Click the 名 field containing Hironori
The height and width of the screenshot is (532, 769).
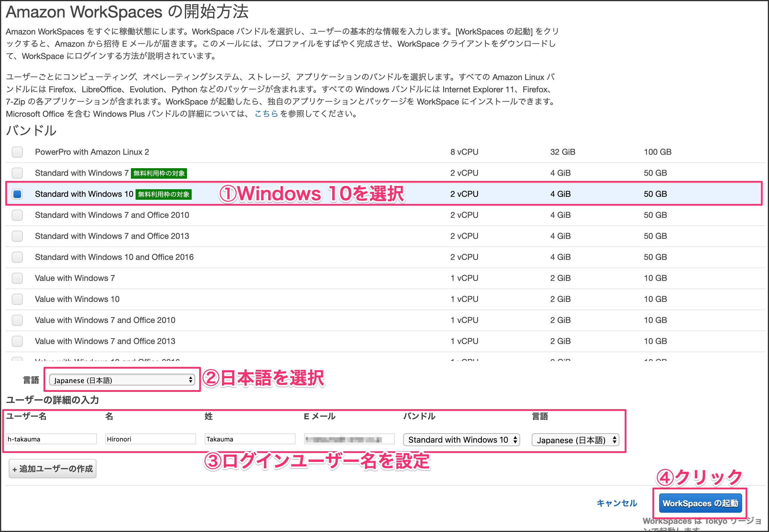coord(150,439)
